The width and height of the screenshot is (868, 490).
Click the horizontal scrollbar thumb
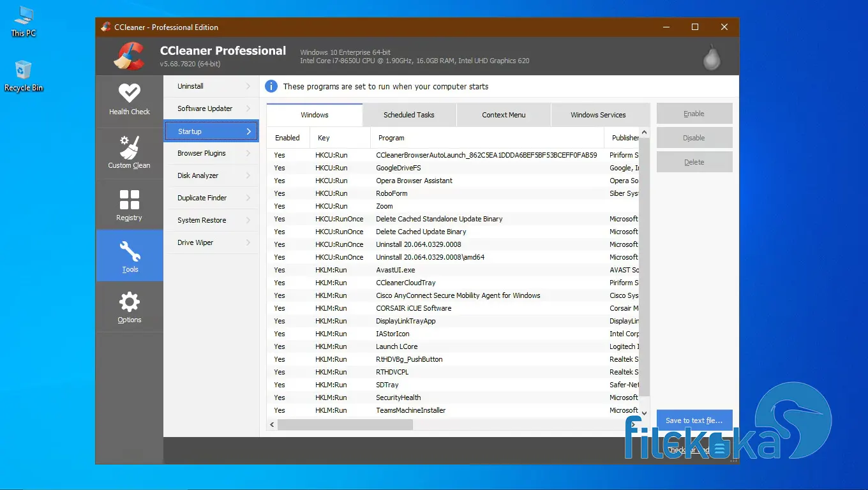pos(345,424)
